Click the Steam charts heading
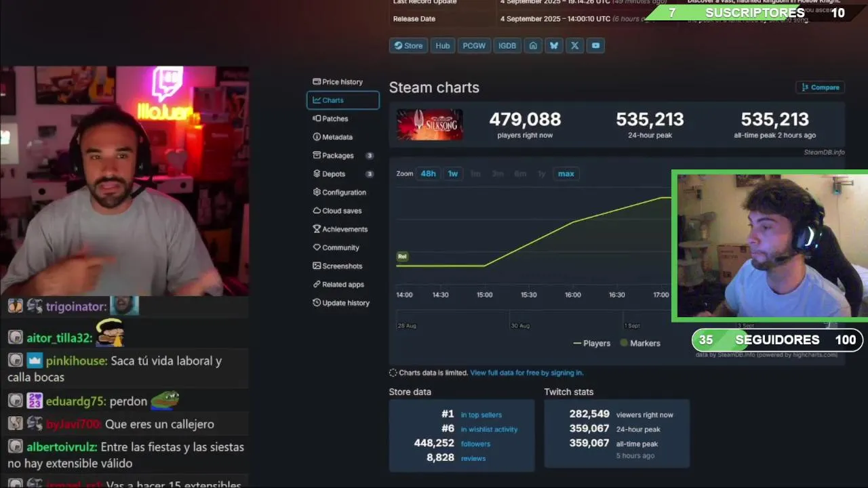 [x=434, y=87]
